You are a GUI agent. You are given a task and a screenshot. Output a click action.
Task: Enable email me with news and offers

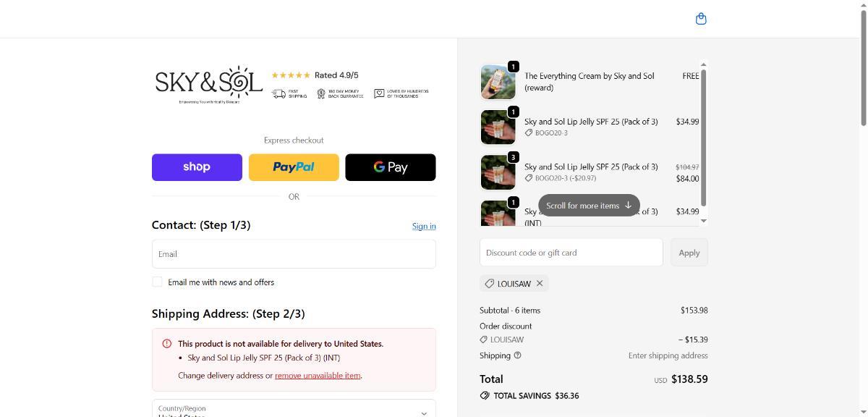tap(157, 282)
